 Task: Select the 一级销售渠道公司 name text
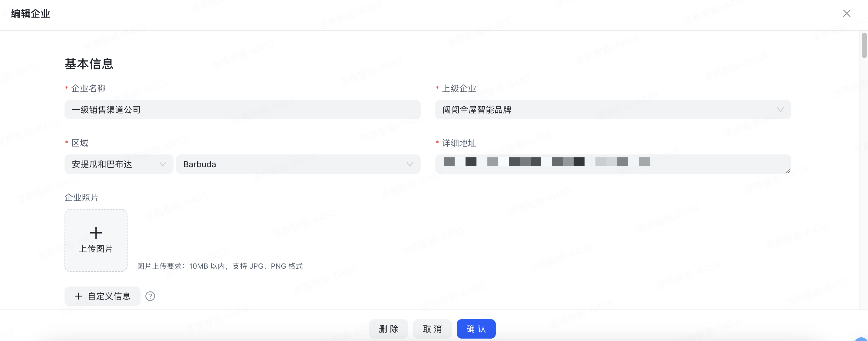106,110
